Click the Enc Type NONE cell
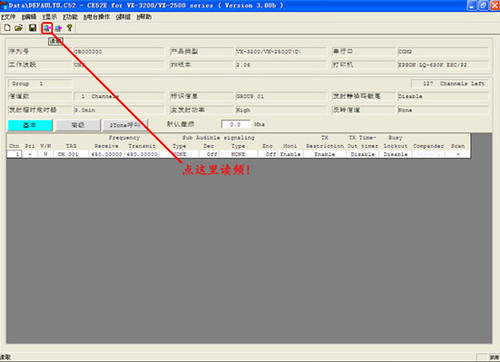 [x=238, y=154]
